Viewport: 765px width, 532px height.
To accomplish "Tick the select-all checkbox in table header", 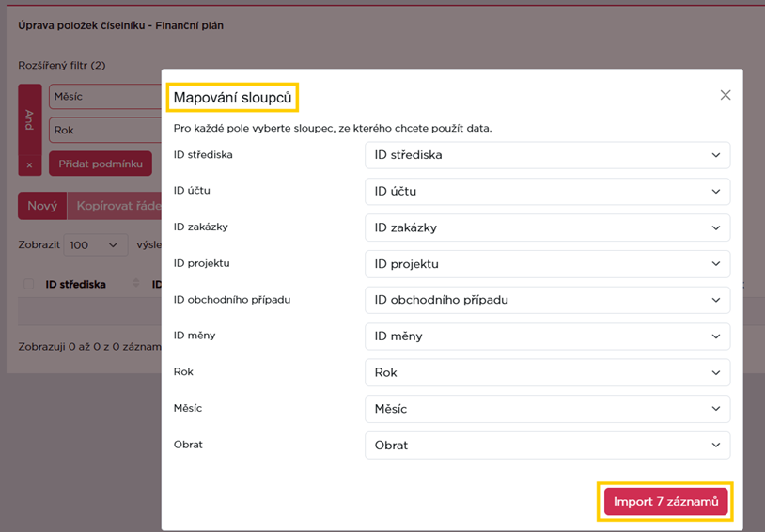I will (x=29, y=284).
